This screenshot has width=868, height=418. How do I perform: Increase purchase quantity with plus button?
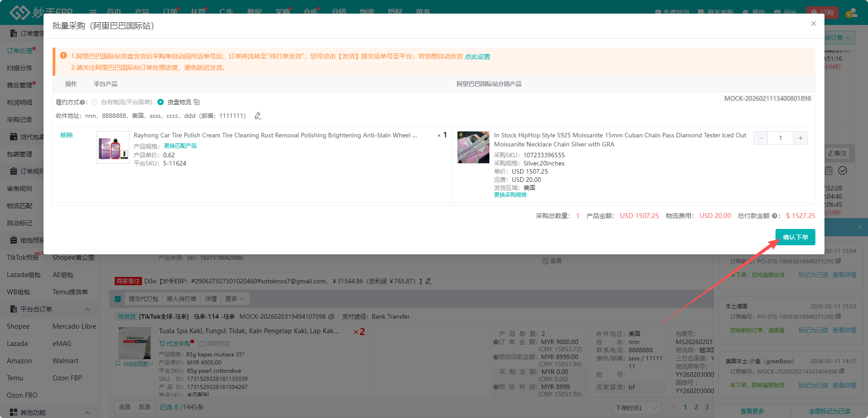[800, 138]
